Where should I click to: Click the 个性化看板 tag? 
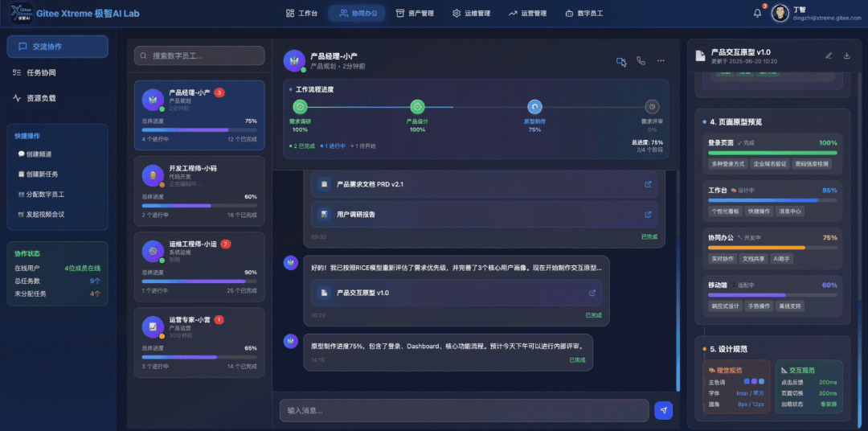click(x=725, y=211)
